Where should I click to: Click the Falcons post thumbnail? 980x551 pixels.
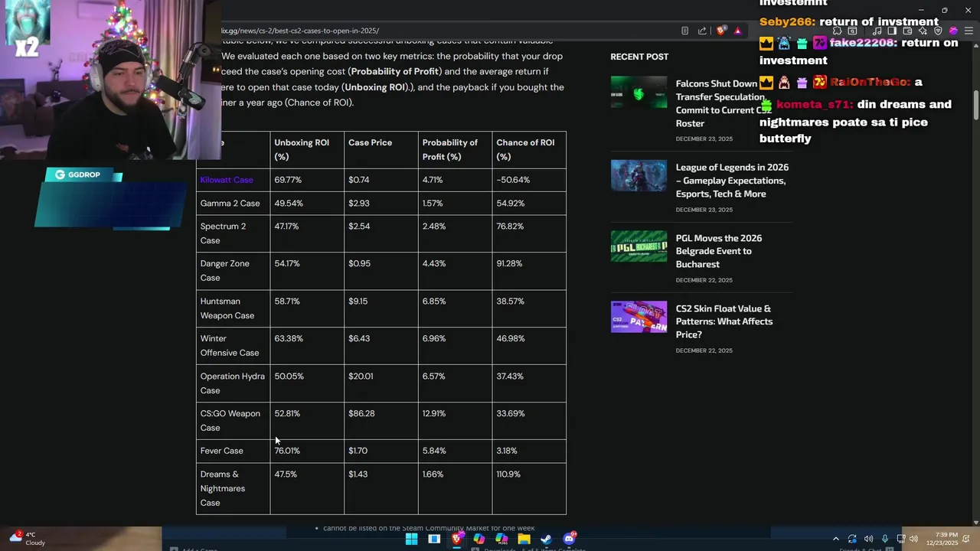[x=639, y=92]
